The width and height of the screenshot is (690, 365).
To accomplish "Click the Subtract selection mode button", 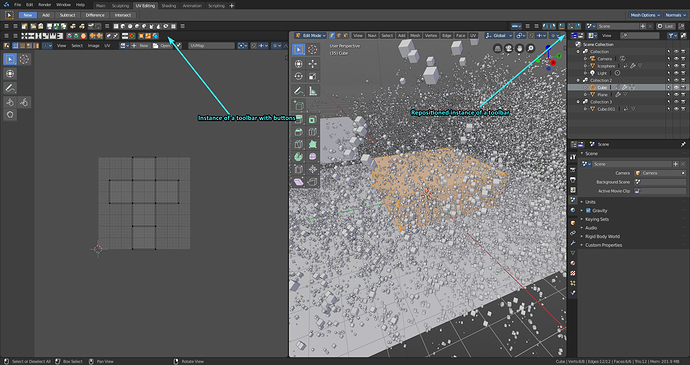I will 67,15.
